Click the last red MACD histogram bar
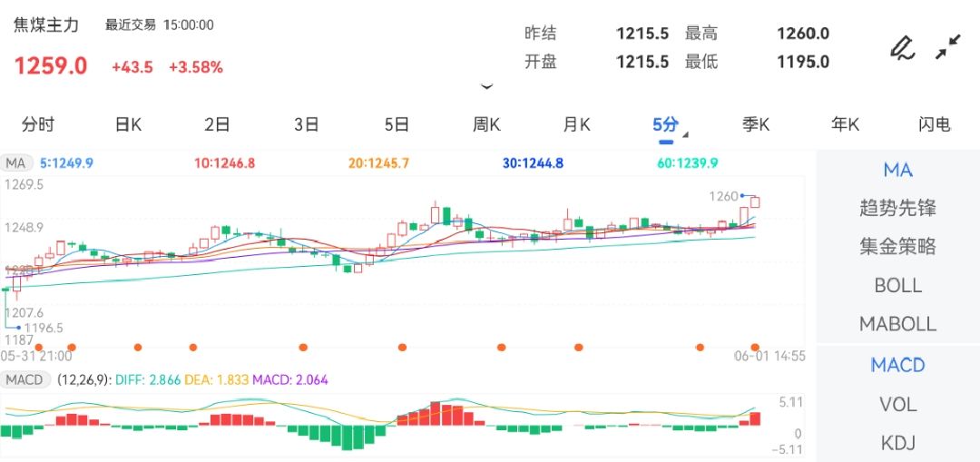980x462 pixels. click(x=755, y=418)
